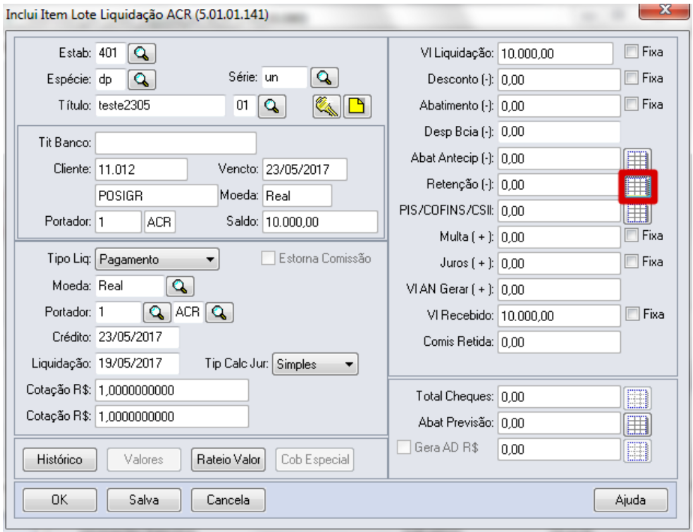Screen dimensions: 693x532
Task: Click the Vl Recebido value field
Action: tap(559, 316)
